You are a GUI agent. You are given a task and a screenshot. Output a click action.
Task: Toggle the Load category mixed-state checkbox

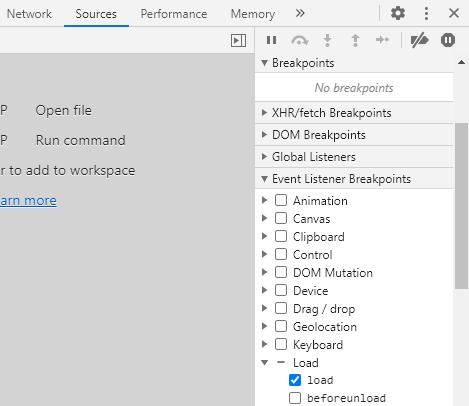[281, 362]
